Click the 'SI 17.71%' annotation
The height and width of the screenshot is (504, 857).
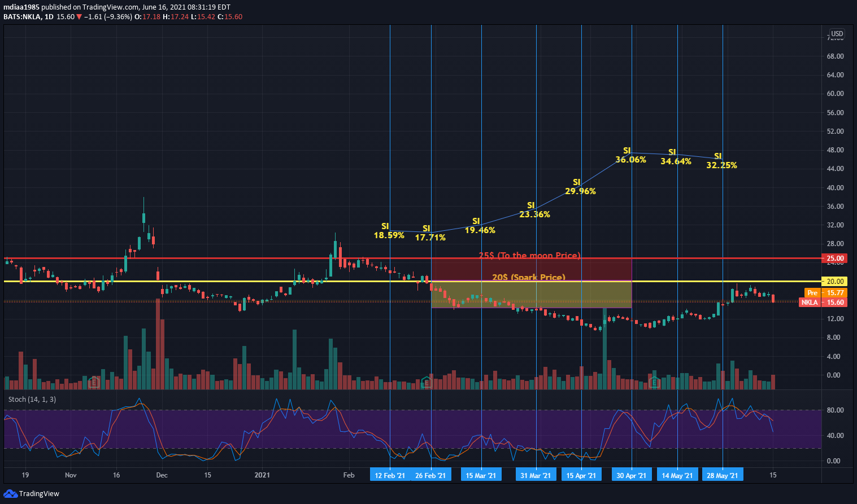tap(430, 233)
